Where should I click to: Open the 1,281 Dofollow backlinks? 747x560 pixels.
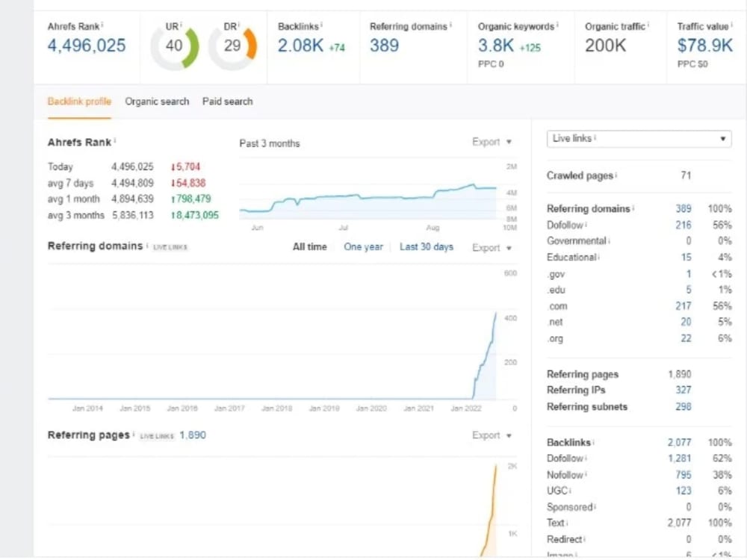point(679,458)
